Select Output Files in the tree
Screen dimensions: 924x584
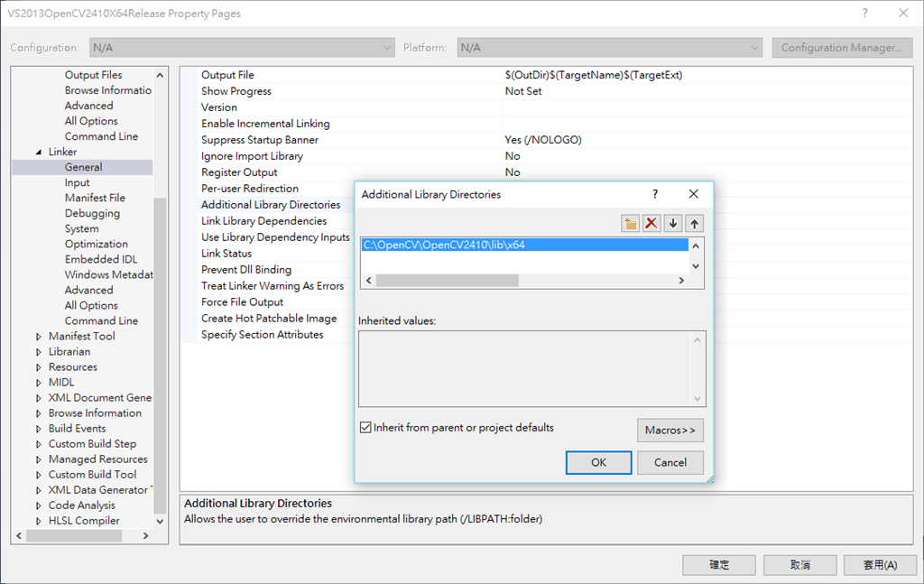pyautogui.click(x=93, y=75)
